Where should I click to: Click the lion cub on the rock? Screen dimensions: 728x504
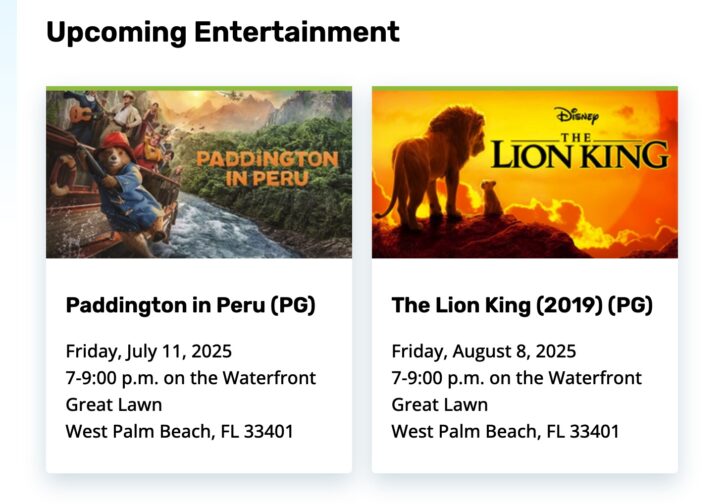pos(491,199)
